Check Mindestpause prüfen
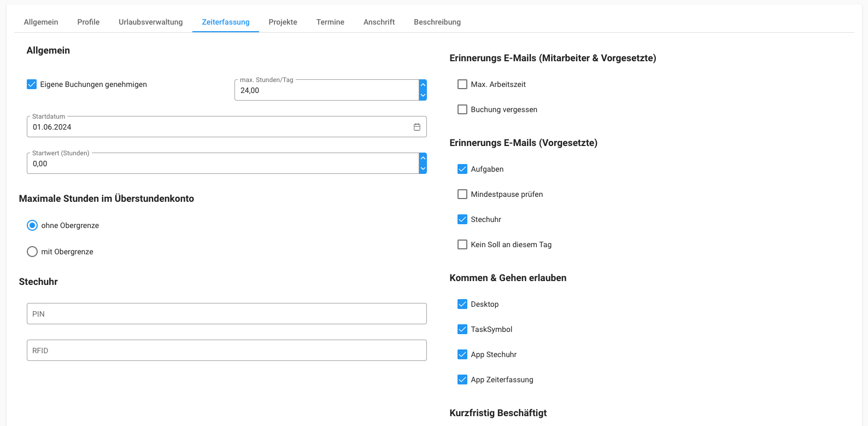Viewport: 868px width, 426px height. 462,194
